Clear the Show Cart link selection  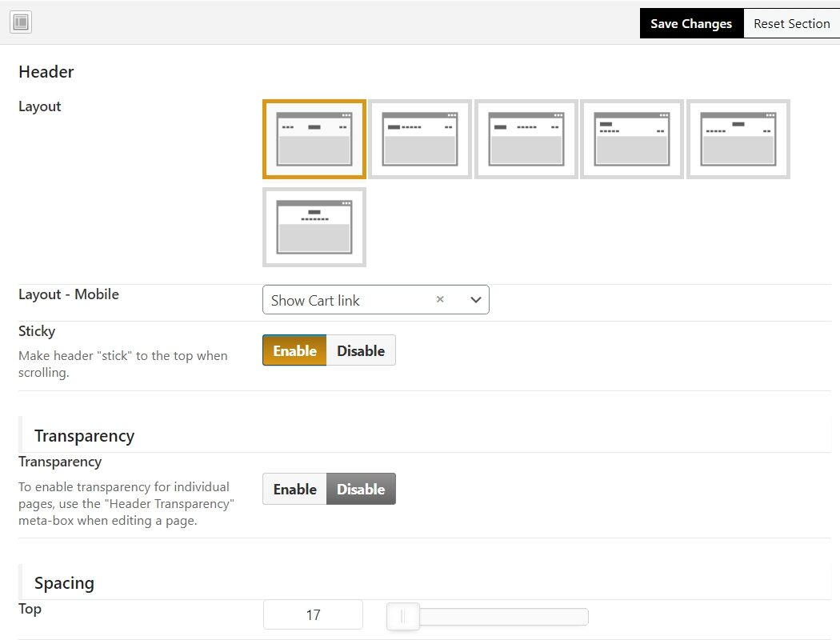click(x=440, y=299)
